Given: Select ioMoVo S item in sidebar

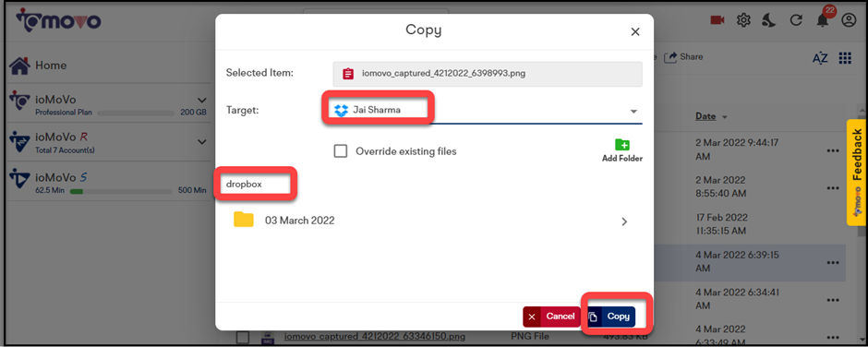Looking at the screenshot, I should pos(108,183).
